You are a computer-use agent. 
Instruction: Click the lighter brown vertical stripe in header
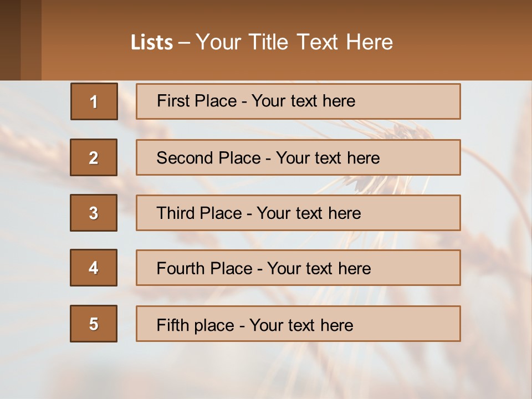[31, 40]
